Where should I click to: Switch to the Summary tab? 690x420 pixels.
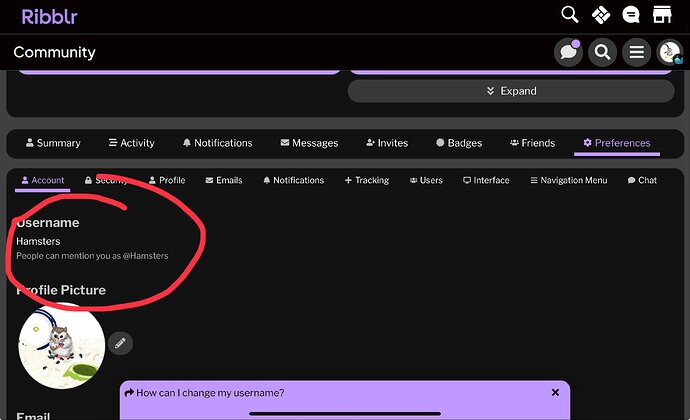(x=53, y=143)
